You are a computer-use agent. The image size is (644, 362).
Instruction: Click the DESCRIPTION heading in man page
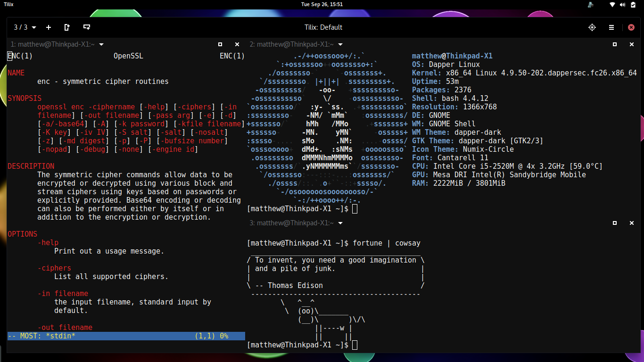pos(31,166)
